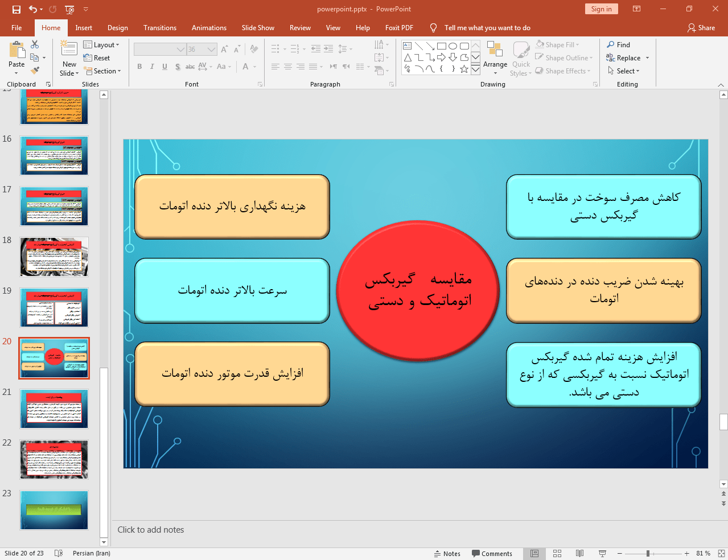Open the font name dropdown
The width and height of the screenshot is (728, 560).
click(180, 50)
